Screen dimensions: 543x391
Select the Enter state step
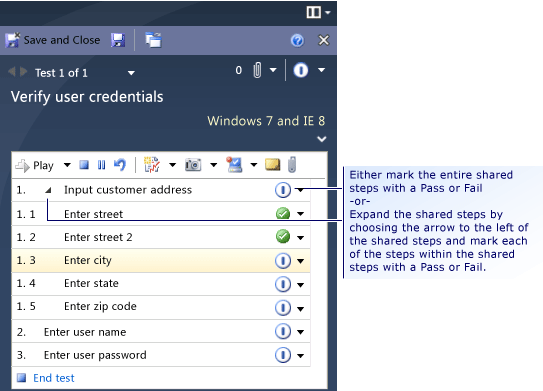click(161, 284)
